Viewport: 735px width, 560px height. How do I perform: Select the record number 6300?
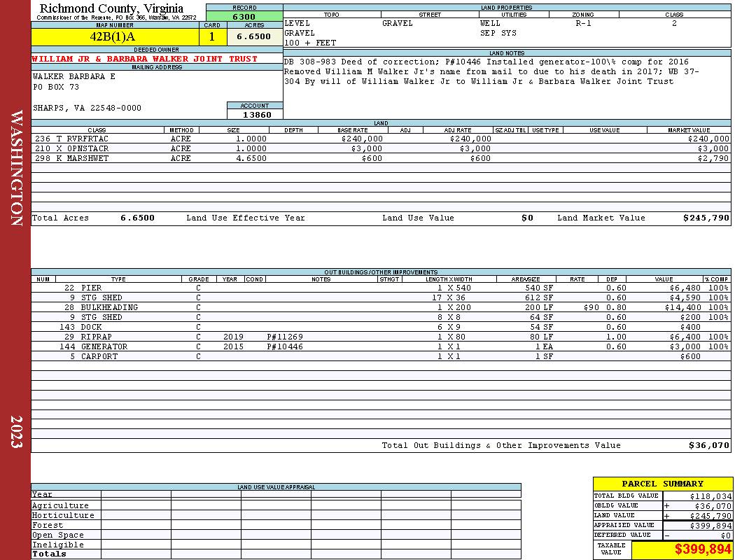coord(244,17)
